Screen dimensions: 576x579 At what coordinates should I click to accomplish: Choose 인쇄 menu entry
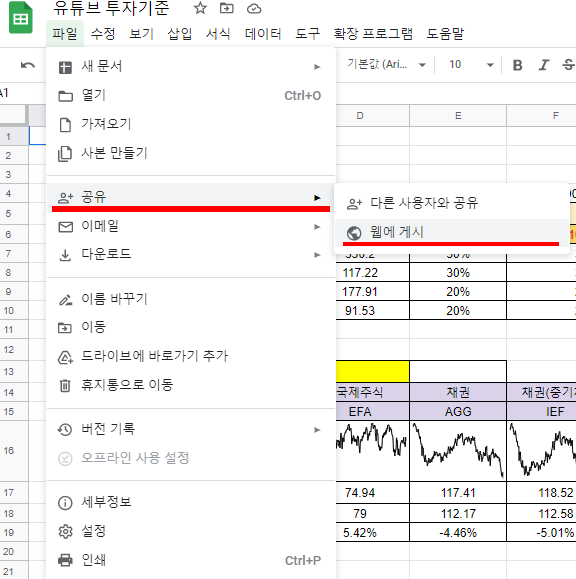191,560
